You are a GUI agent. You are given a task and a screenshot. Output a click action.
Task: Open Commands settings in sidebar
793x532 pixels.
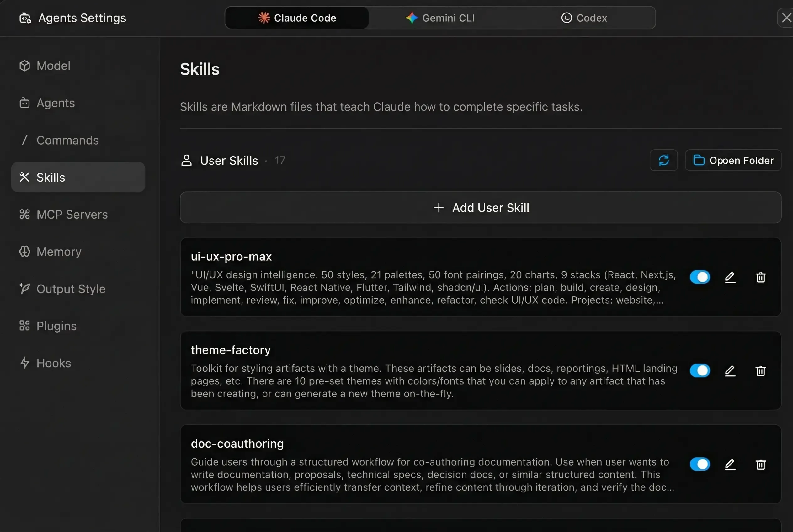click(67, 140)
